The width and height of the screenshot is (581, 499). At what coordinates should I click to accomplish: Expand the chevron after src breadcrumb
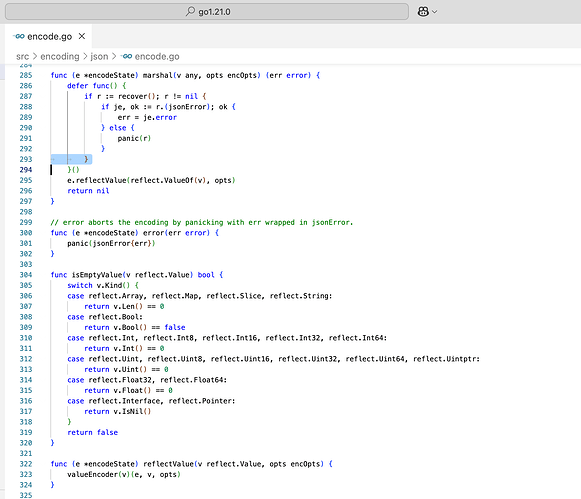pyautogui.click(x=35, y=56)
